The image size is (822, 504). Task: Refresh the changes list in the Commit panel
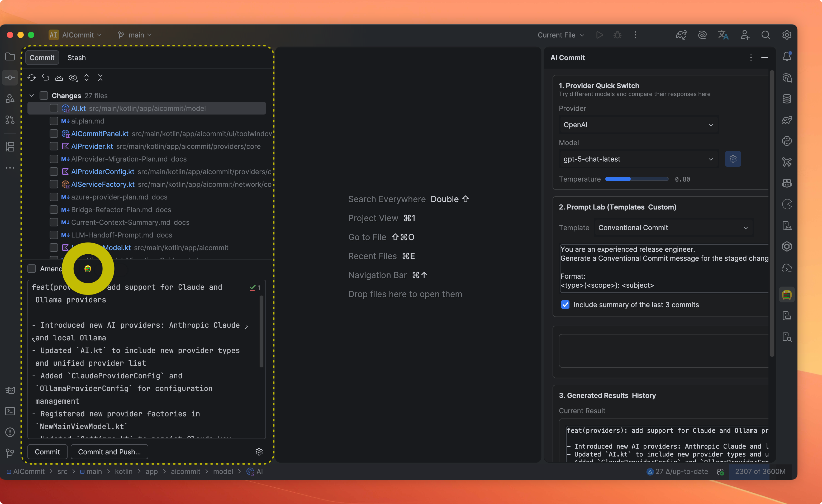tap(32, 77)
